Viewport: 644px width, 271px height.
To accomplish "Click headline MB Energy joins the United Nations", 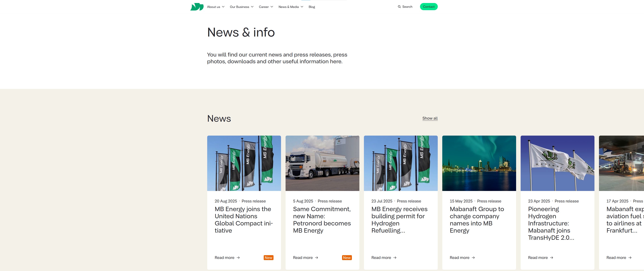I will (x=244, y=220).
